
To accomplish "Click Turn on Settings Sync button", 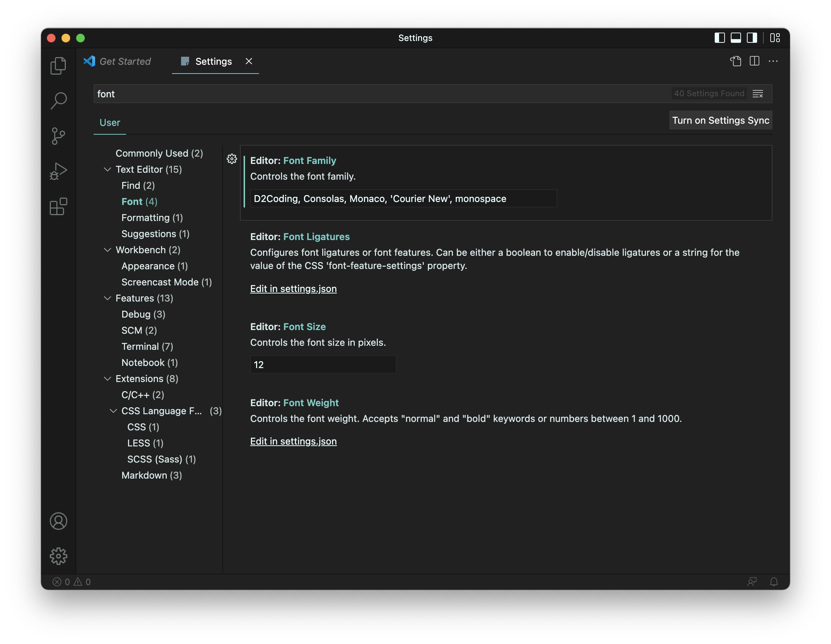I will (x=720, y=120).
